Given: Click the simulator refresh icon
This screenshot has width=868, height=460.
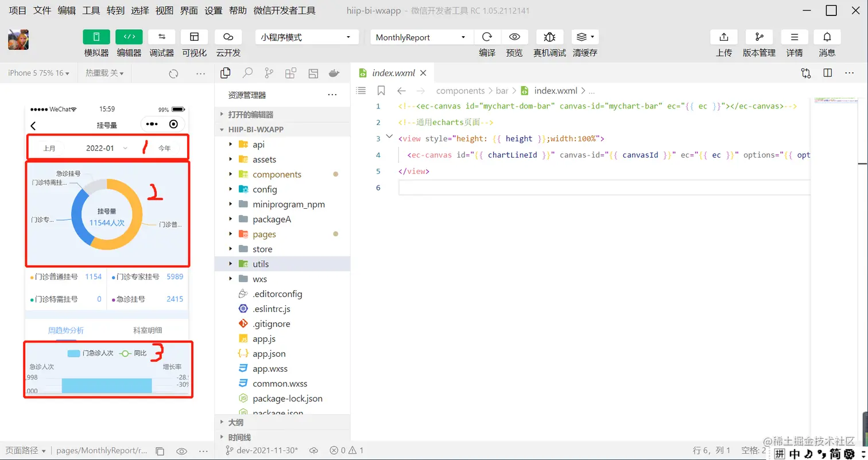Looking at the screenshot, I should 173,74.
